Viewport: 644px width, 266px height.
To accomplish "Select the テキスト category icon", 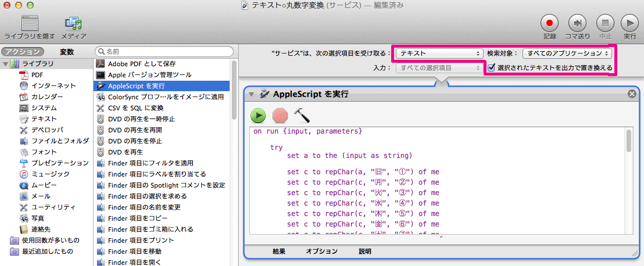I will tap(24, 118).
